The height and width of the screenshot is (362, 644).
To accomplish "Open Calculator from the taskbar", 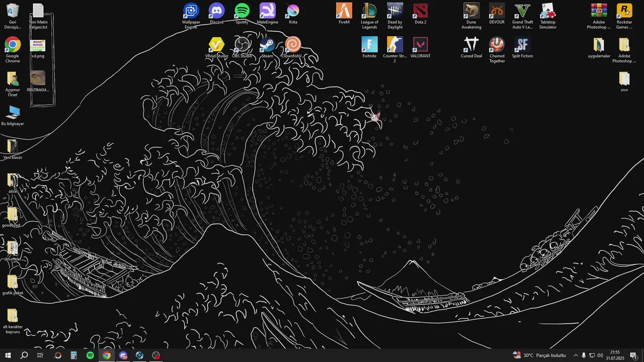I will [x=74, y=355].
